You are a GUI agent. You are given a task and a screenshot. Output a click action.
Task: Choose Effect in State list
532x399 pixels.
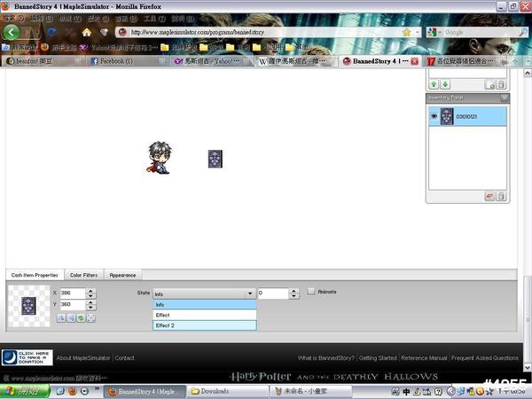coord(205,315)
